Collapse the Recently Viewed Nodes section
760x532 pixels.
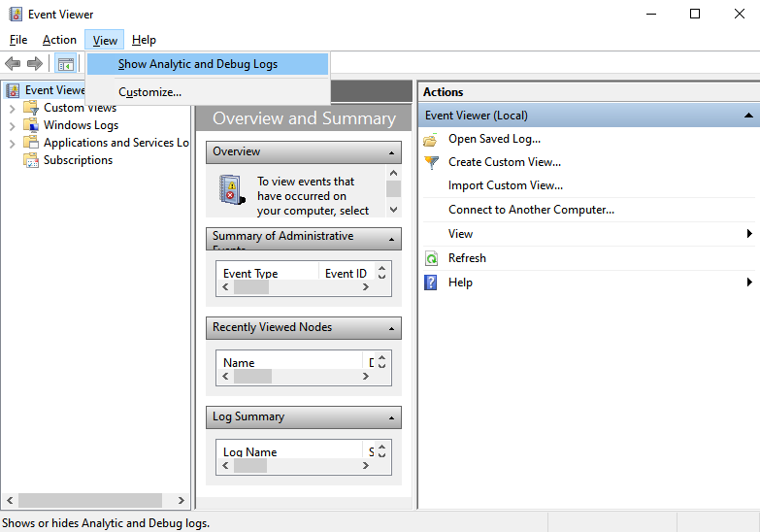pyautogui.click(x=391, y=329)
